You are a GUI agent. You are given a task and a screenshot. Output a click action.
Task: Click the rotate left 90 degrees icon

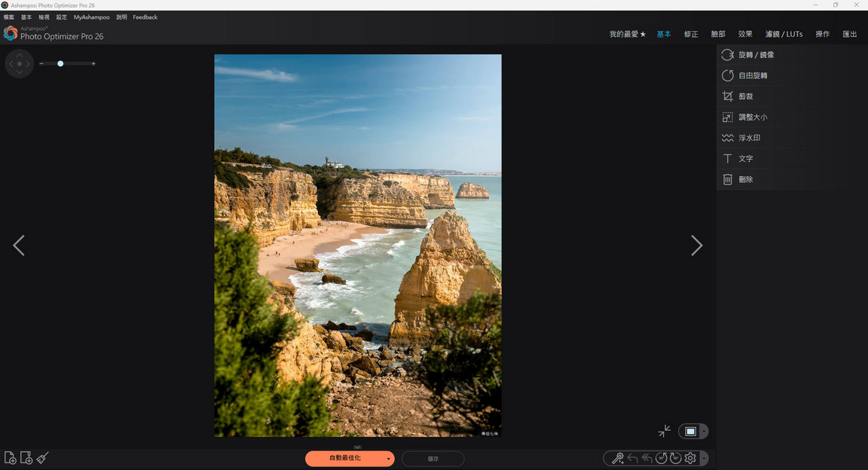click(661, 458)
